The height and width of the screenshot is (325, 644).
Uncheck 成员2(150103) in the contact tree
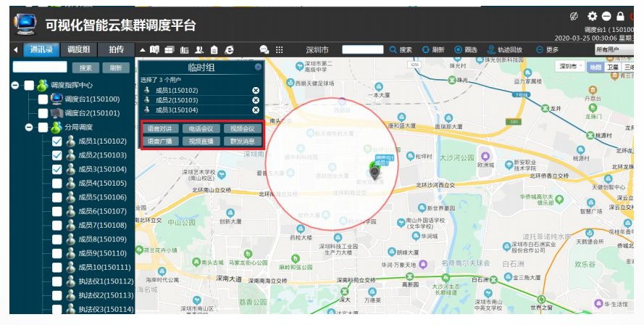point(57,155)
